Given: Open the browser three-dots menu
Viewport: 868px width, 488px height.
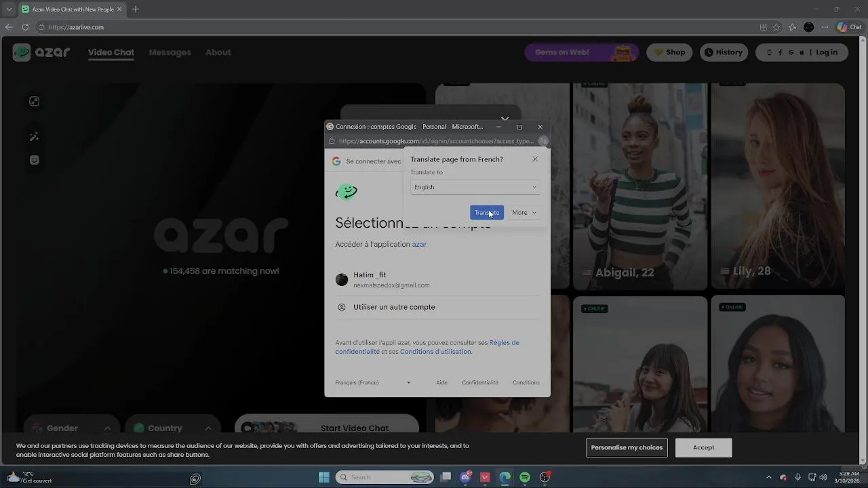Looking at the screenshot, I should click(825, 27).
